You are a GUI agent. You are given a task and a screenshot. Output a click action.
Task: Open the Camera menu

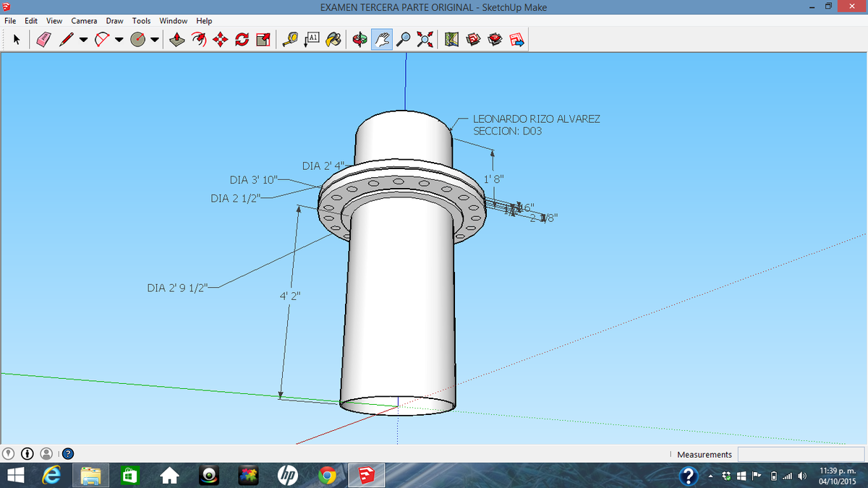click(x=84, y=21)
